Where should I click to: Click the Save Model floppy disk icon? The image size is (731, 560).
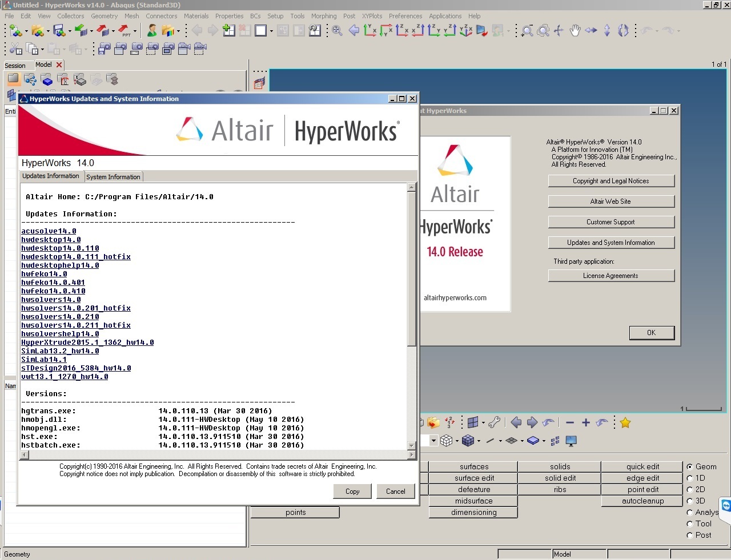(59, 30)
